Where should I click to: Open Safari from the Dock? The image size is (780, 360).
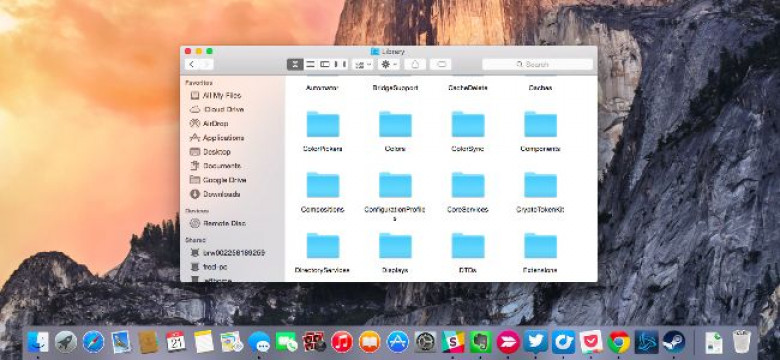click(x=94, y=342)
